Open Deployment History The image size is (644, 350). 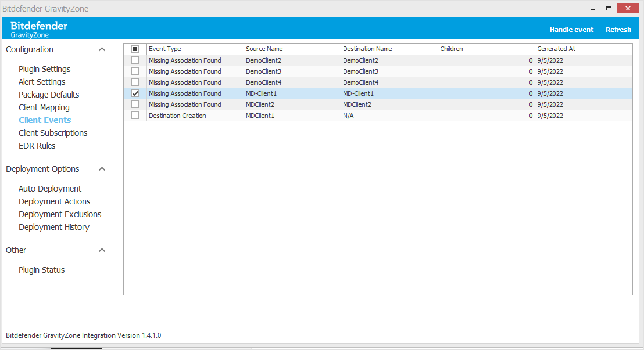[54, 226]
